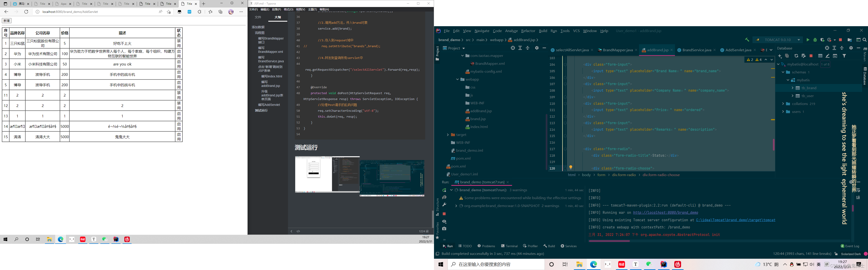Open the query console icon in Database panel
Viewport: 868px width, 270px height.
pos(835,56)
